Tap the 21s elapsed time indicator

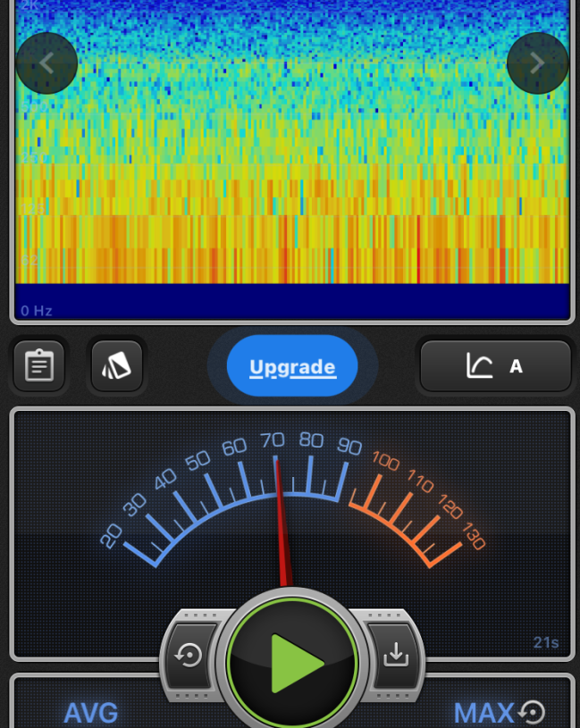tap(545, 642)
